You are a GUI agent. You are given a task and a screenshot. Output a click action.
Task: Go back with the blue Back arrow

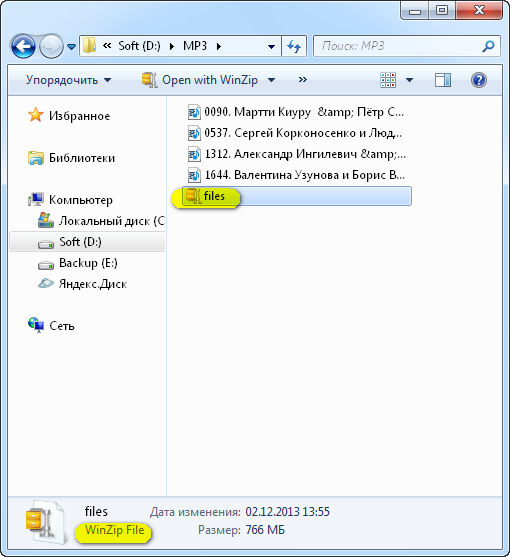coord(23,46)
